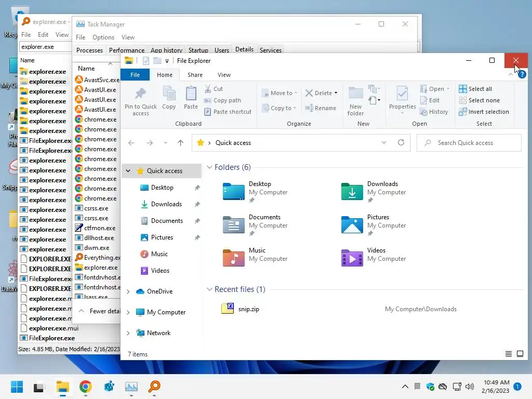
Task: Switch to Large icons view in status bar
Action: click(520, 354)
